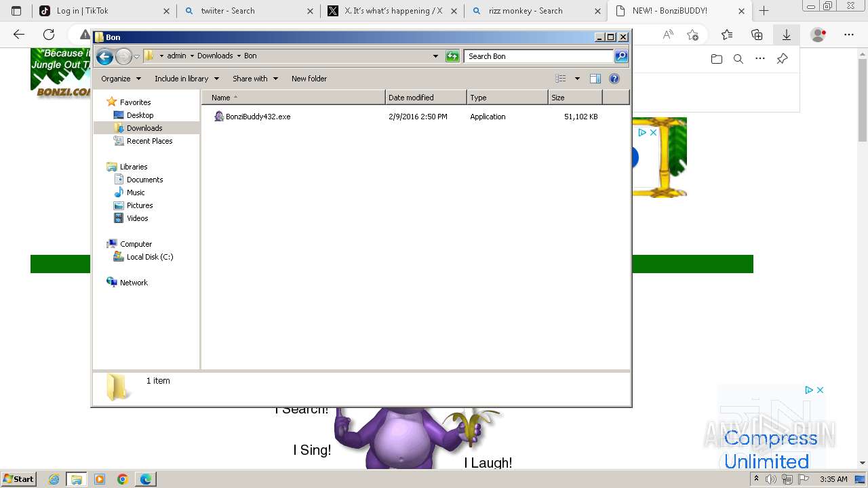Open Local Disk (C:)
Image resolution: width=868 pixels, height=488 pixels.
tap(149, 257)
